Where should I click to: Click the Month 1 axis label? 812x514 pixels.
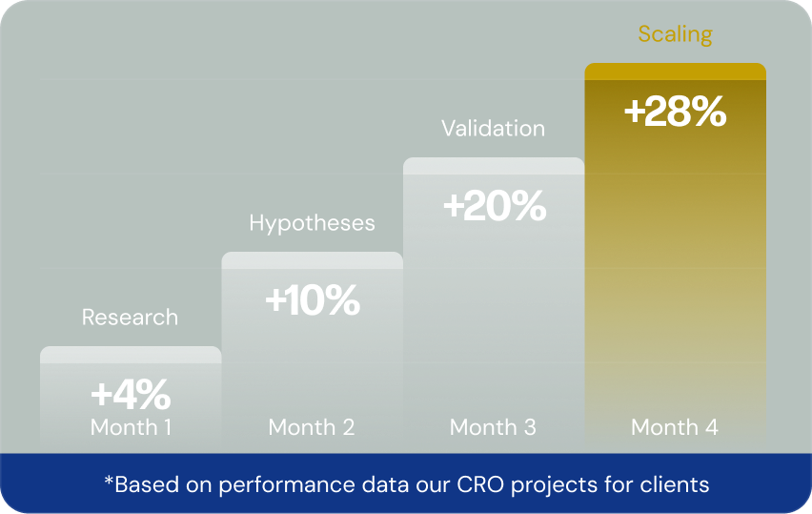pos(131,426)
